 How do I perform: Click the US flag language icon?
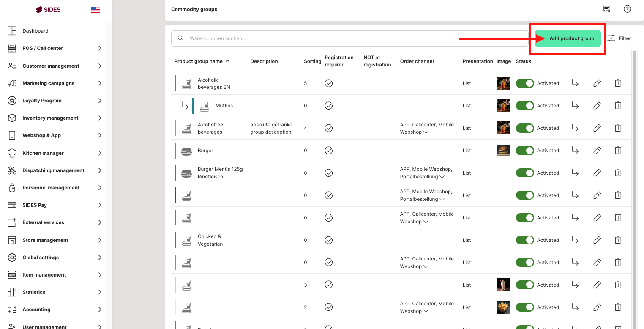[x=96, y=10]
